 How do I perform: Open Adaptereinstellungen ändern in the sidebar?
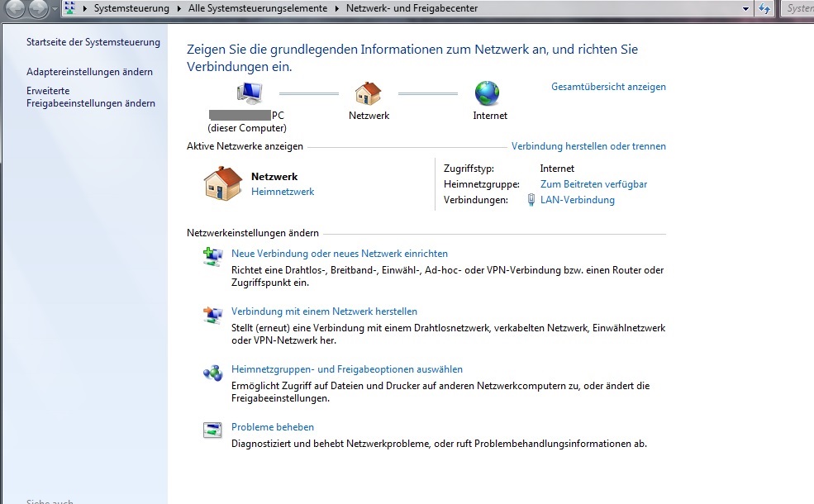(x=89, y=72)
